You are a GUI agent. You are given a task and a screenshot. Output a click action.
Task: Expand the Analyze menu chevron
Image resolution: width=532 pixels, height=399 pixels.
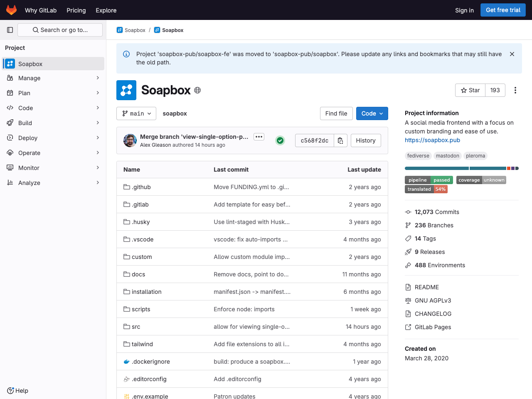click(98, 183)
